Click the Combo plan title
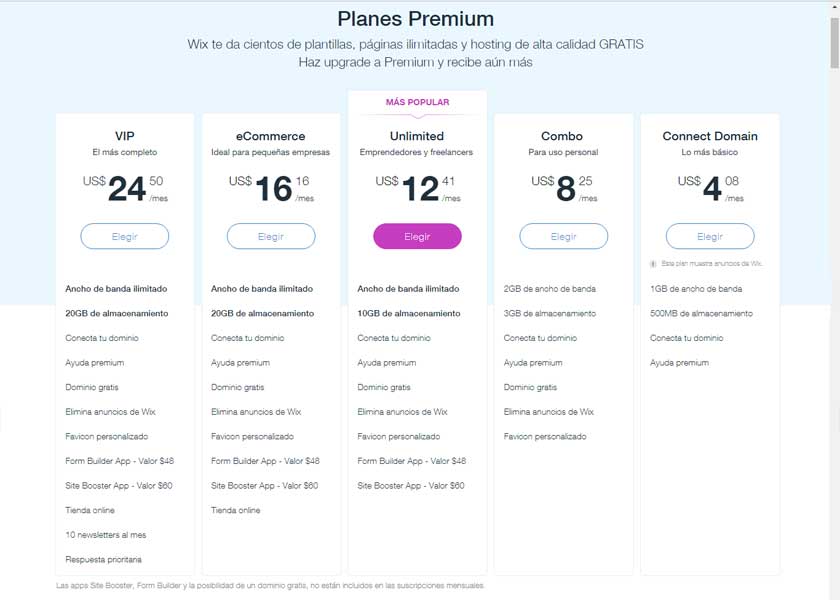This screenshot has height=600, width=840. (x=563, y=136)
